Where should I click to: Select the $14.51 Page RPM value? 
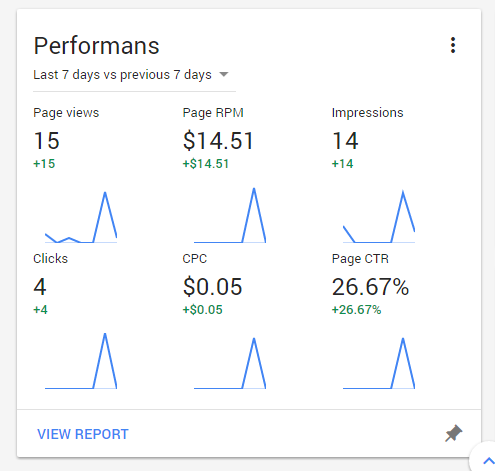218,141
